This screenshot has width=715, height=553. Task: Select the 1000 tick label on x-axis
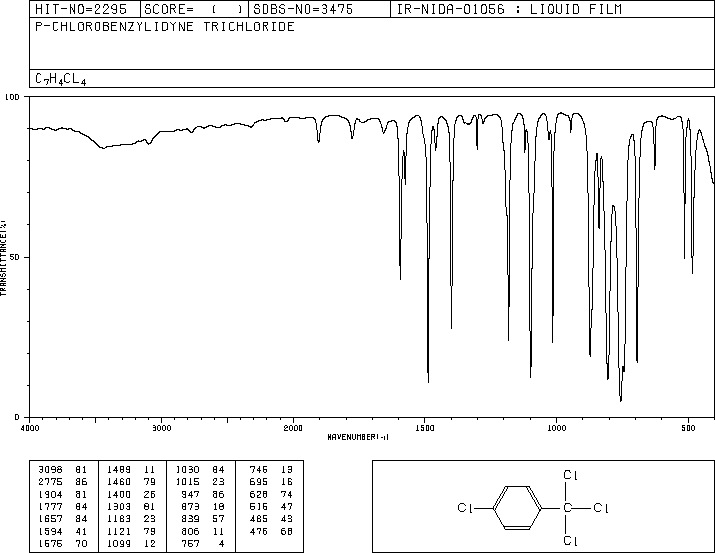click(556, 428)
